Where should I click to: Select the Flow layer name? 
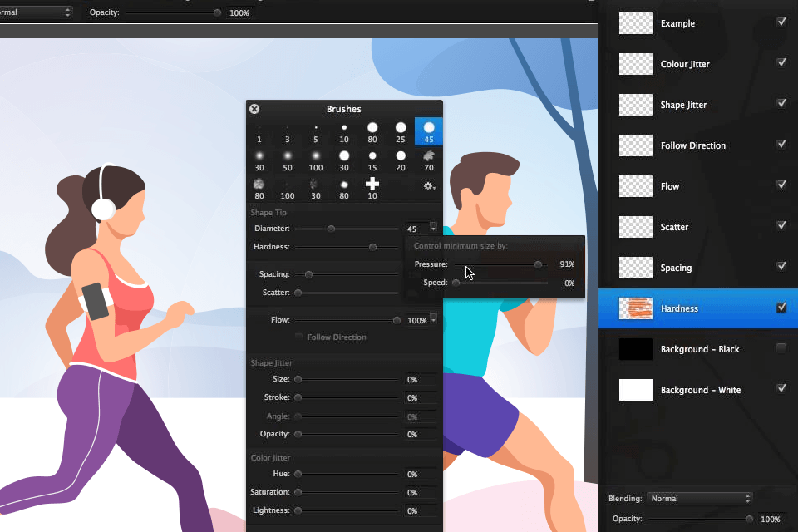670,186
